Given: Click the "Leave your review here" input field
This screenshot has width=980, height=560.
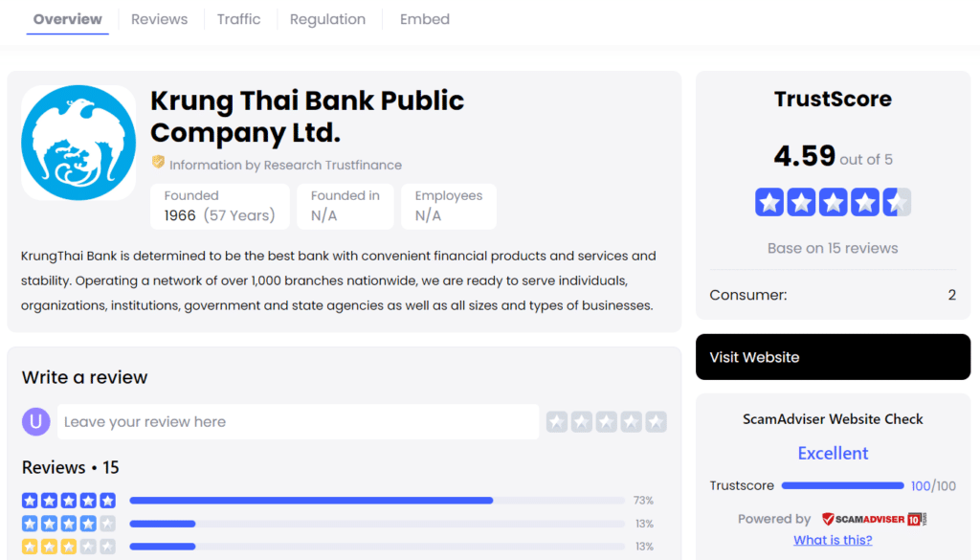Looking at the screenshot, I should pyautogui.click(x=287, y=421).
